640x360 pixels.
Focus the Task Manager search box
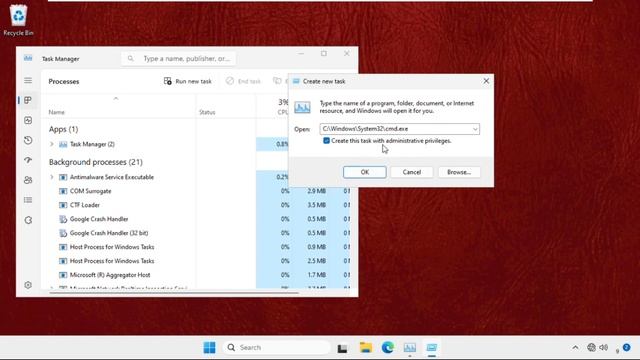(x=179, y=59)
